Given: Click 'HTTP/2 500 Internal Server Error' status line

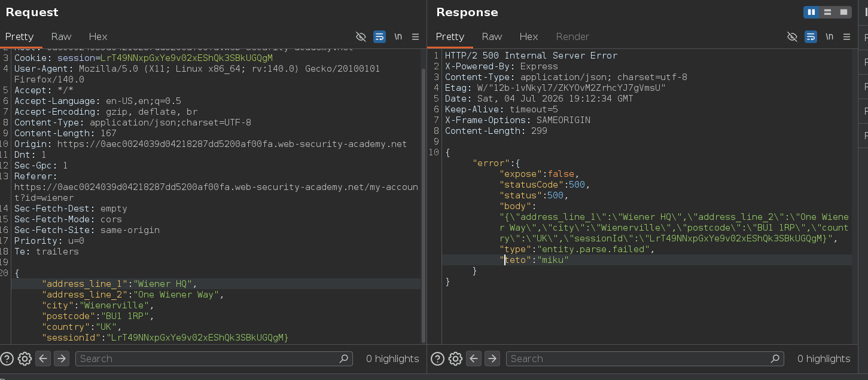Looking at the screenshot, I should coord(531,56).
